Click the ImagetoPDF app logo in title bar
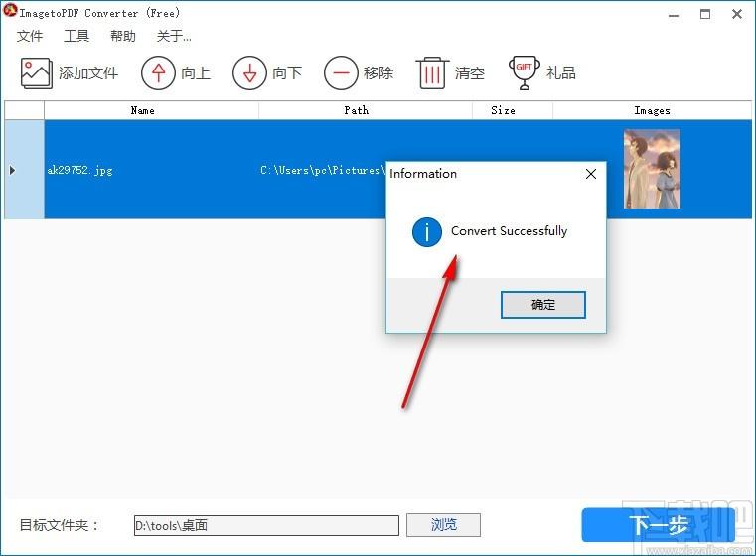The height and width of the screenshot is (556, 756). click(x=10, y=11)
